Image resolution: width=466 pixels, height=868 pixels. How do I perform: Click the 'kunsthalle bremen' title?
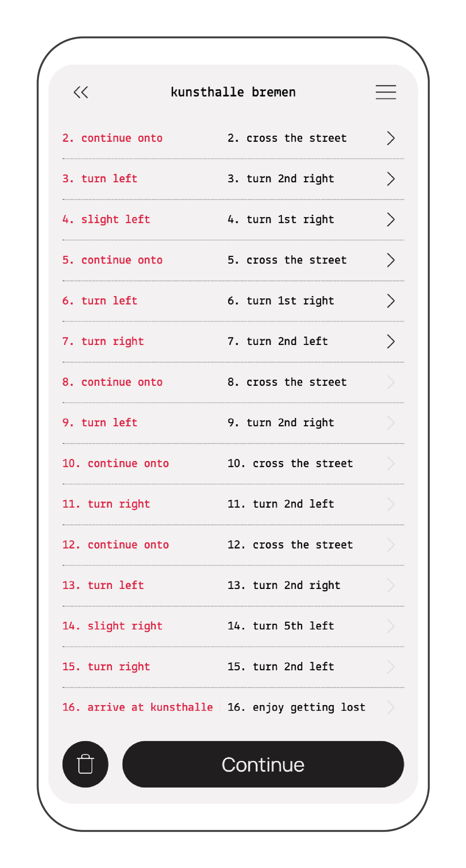(x=233, y=92)
